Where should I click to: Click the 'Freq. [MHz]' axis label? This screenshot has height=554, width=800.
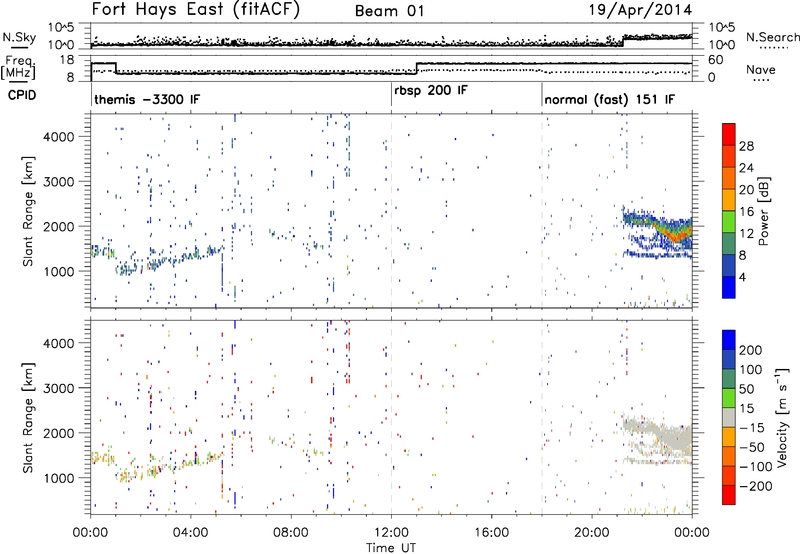point(18,67)
